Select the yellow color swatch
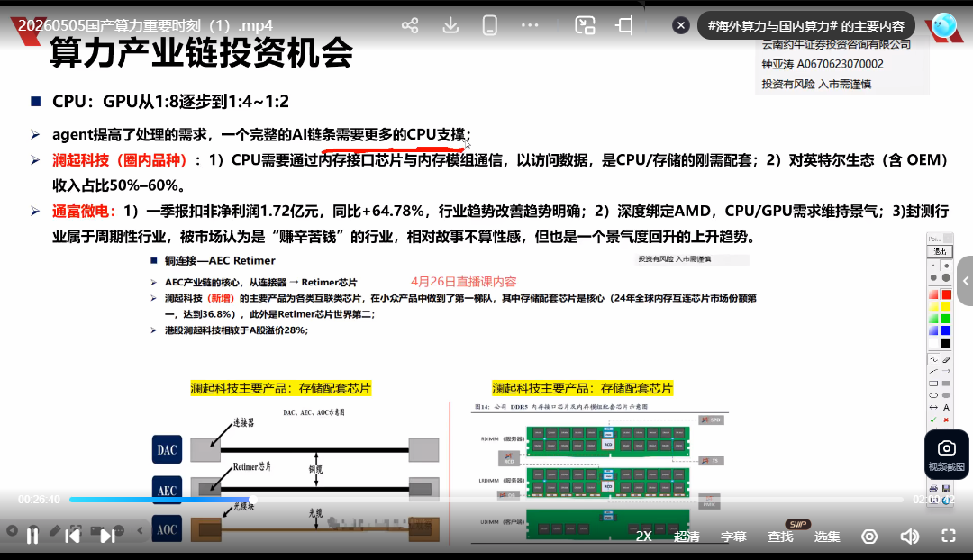Screen dimensions: 973x560 (946, 306)
